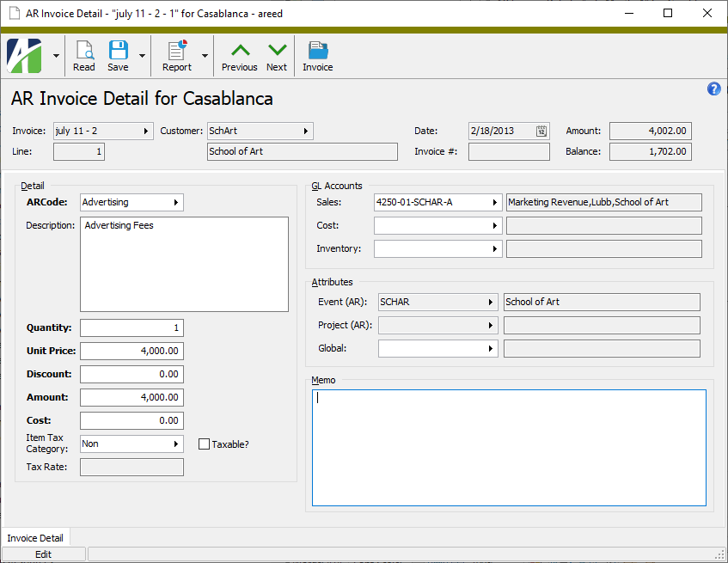Screen dimensions: 728x563
Task: Click the Save toolbar icon
Action: click(117, 55)
